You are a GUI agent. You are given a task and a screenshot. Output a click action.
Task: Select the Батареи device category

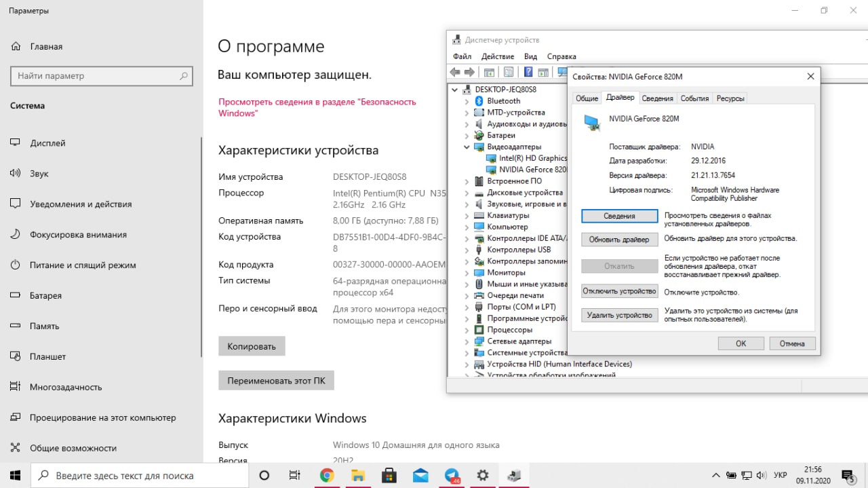pos(500,135)
